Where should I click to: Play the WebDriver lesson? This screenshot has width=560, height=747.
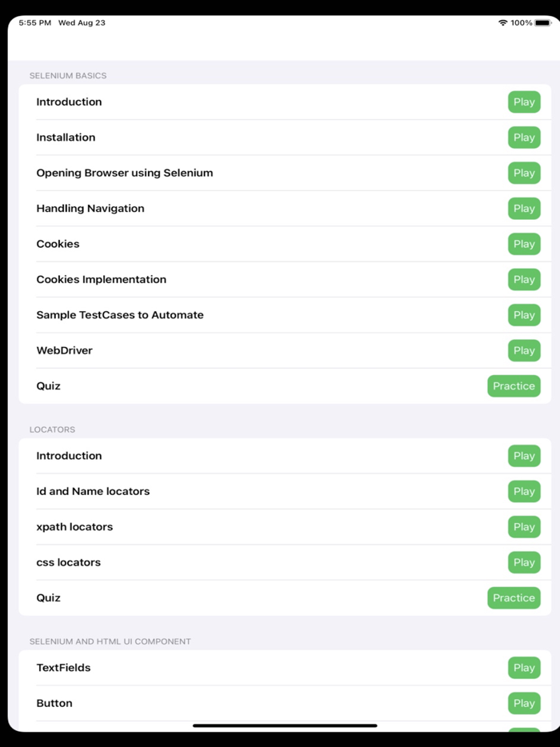pyautogui.click(x=524, y=350)
